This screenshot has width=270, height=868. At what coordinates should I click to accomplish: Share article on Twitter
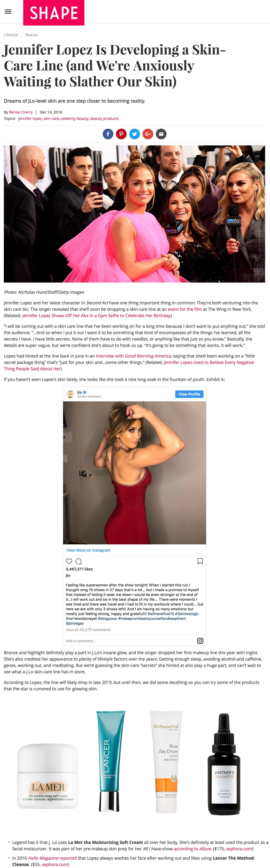[x=134, y=134]
